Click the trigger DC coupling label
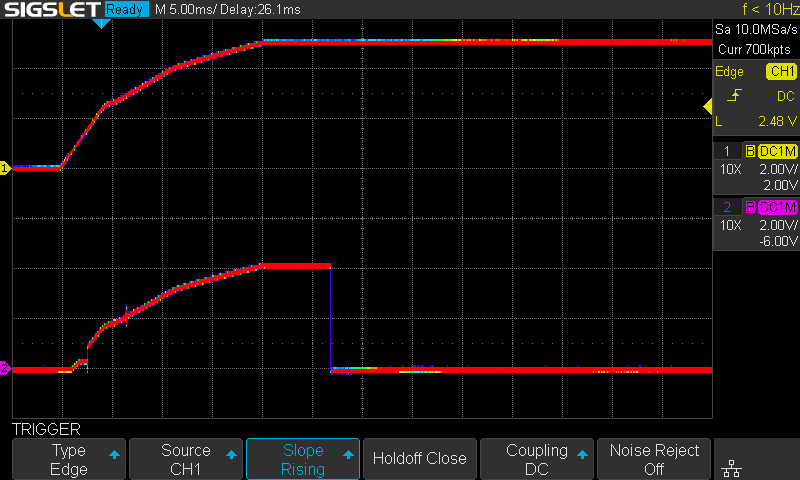Screen dimensions: 800x480 (x=786, y=96)
